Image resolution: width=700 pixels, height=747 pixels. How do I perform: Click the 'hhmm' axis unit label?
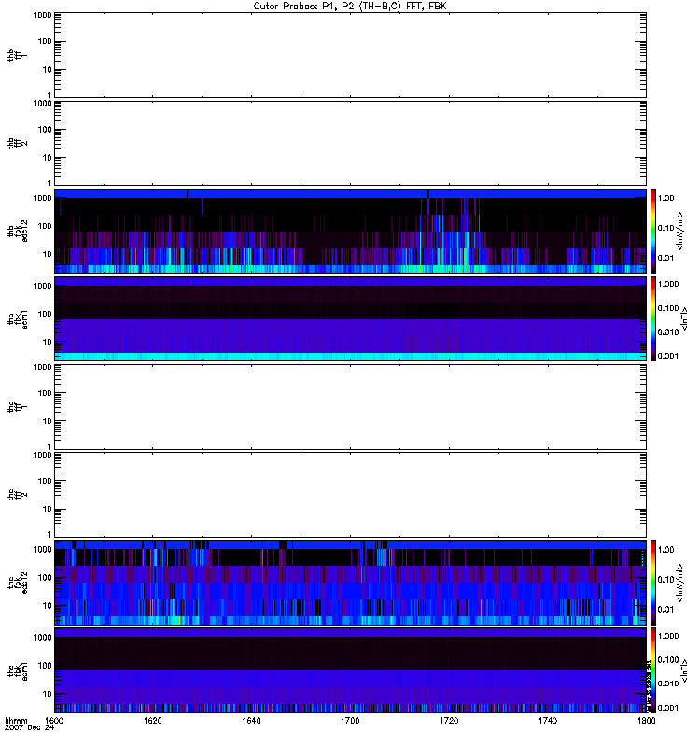pos(16,721)
